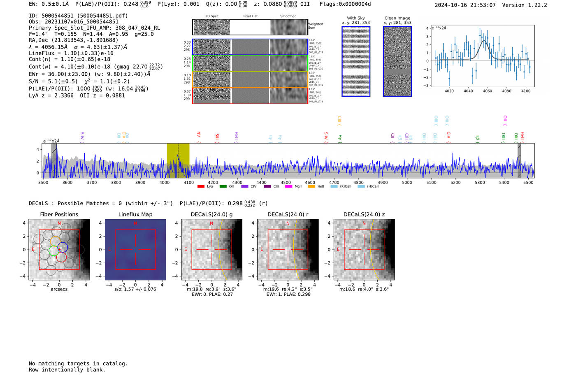Click the green fiber circle in Fiber Positions

54,251
